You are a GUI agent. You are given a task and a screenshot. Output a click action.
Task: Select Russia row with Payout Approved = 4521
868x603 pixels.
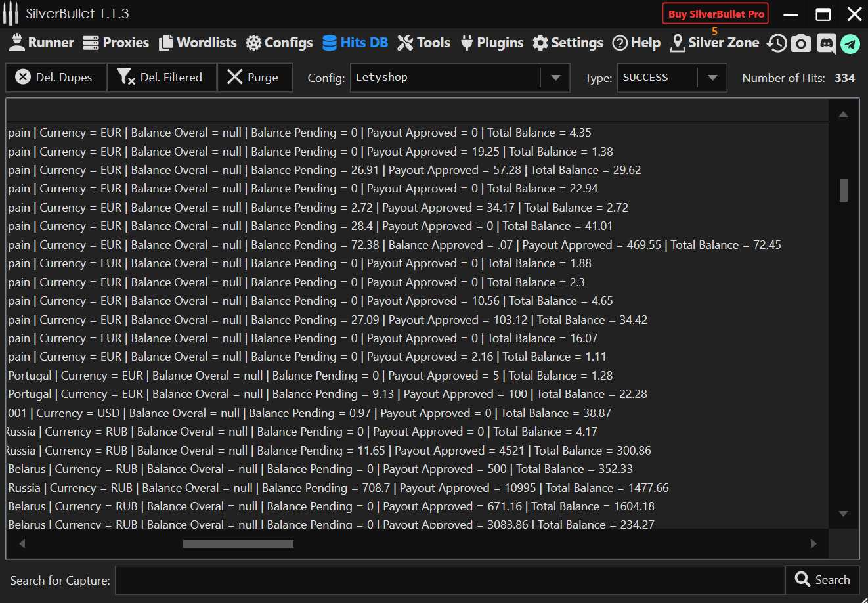[418, 451]
